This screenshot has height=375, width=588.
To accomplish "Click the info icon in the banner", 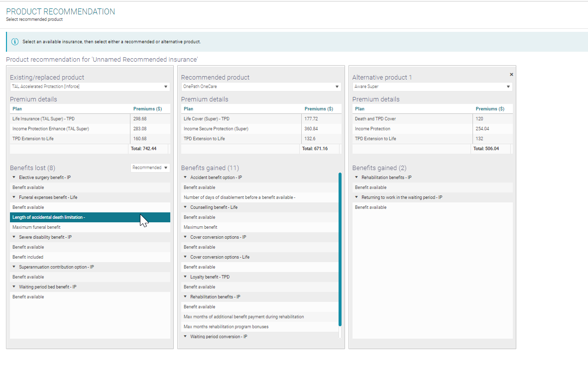I will [14, 42].
